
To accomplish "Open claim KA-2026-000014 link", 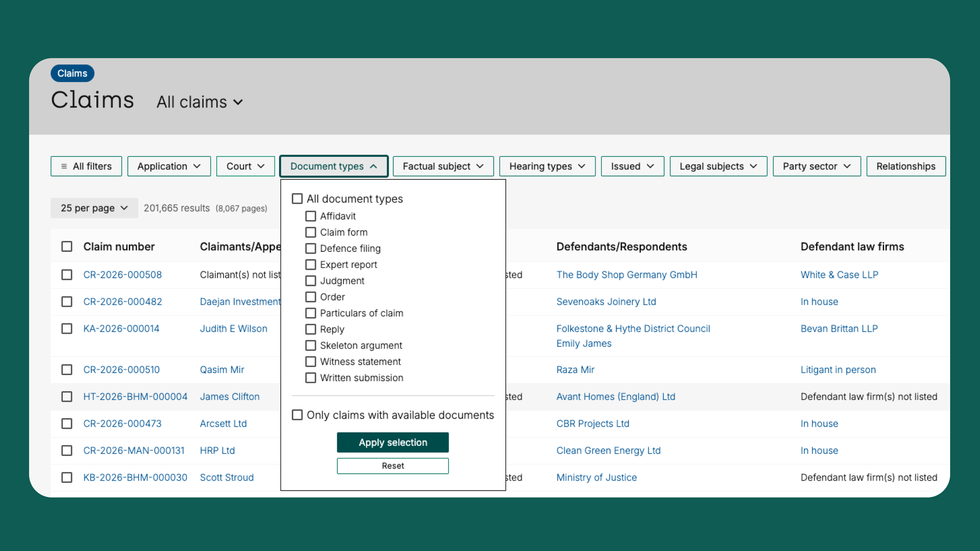I will tap(121, 328).
